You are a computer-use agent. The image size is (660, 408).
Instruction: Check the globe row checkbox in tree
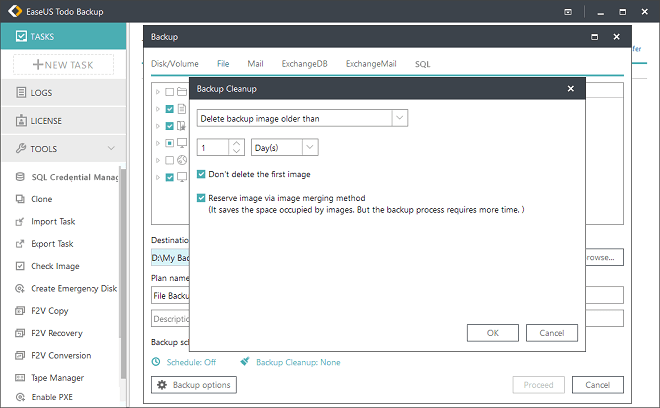pyautogui.click(x=170, y=160)
